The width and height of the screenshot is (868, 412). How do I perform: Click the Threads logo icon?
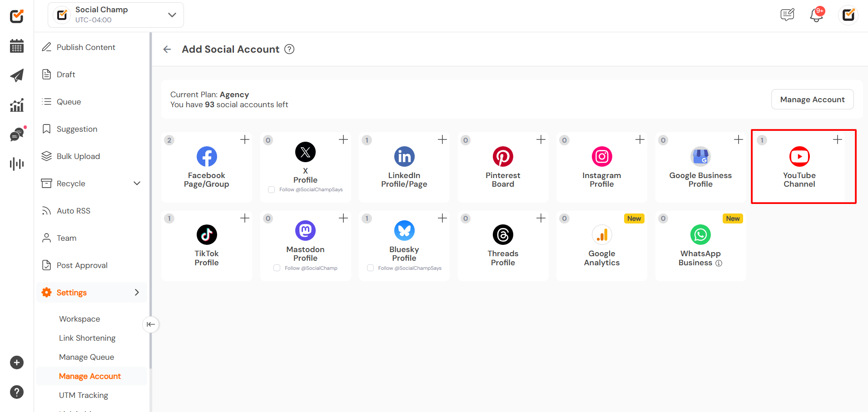point(503,235)
